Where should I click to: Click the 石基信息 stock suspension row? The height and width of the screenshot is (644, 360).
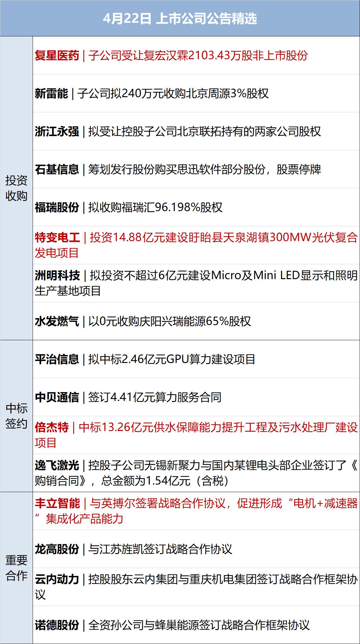point(196,169)
